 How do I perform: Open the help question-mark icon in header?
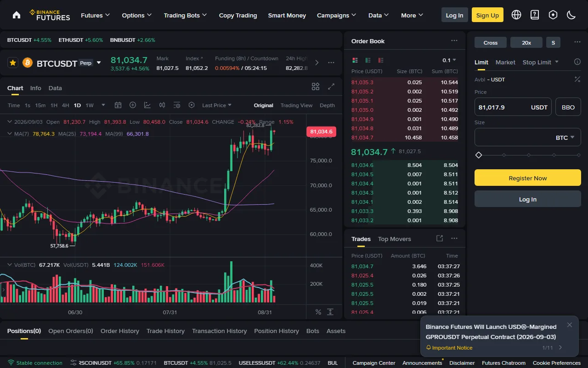click(535, 15)
